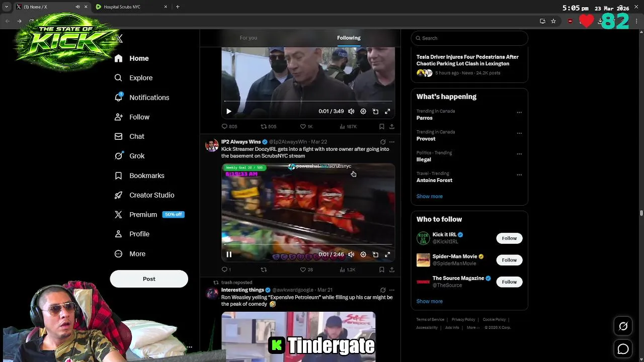Viewport: 644px width, 362px height.
Task: Bookmark the IP2 Always Wins post
Action: pyautogui.click(x=382, y=270)
